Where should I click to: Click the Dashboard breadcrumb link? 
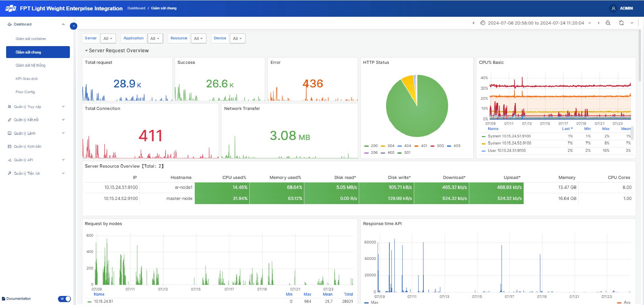[136, 8]
